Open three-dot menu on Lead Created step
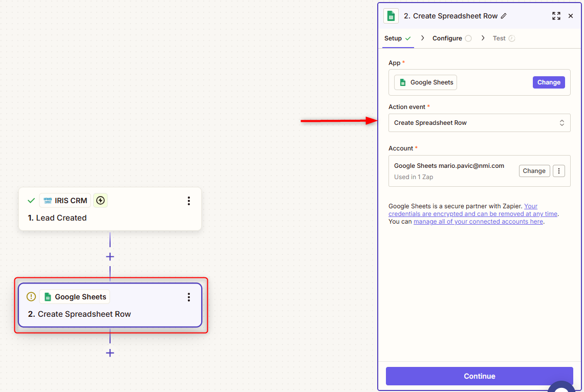This screenshot has width=584, height=392. 189,201
